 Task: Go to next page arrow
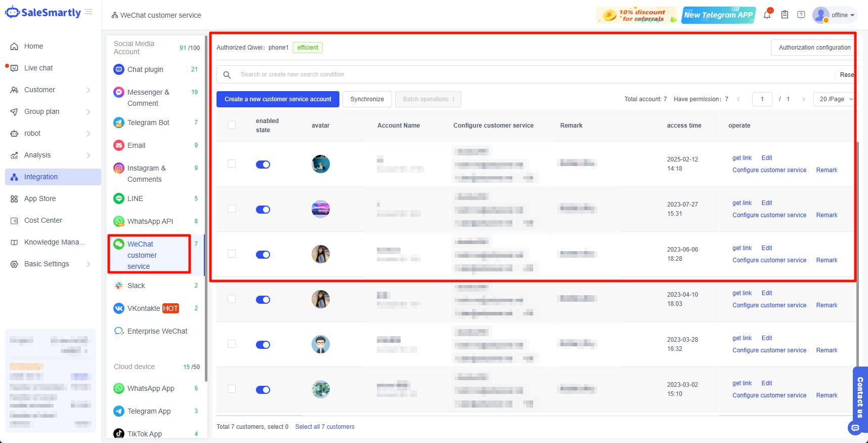tap(803, 99)
